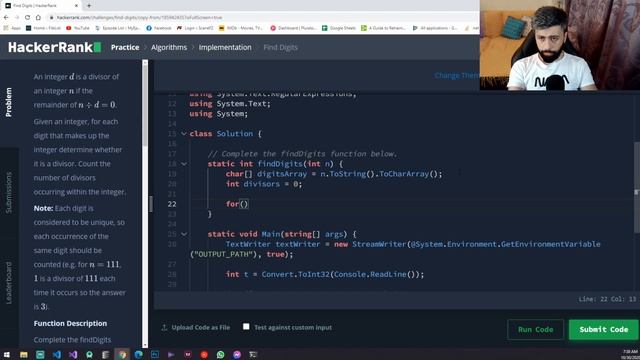
Task: Switch to the Leaderboard side tab
Action: pyautogui.click(x=9, y=283)
